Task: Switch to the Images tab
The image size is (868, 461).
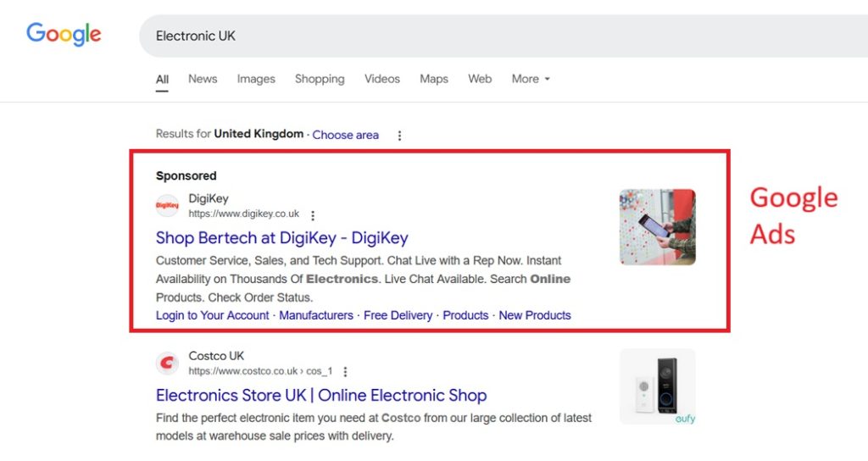Action: click(x=256, y=79)
